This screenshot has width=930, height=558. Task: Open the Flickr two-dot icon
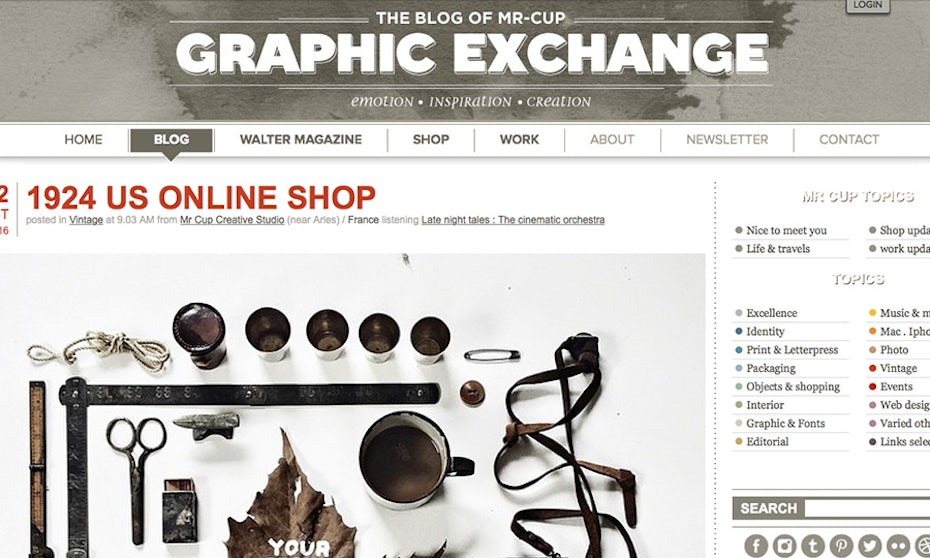(x=899, y=546)
